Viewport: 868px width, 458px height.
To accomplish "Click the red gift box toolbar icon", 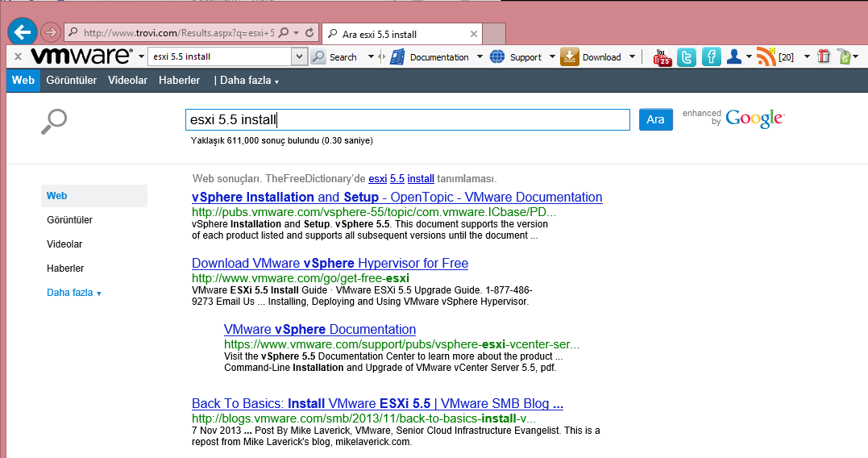I will 824,56.
